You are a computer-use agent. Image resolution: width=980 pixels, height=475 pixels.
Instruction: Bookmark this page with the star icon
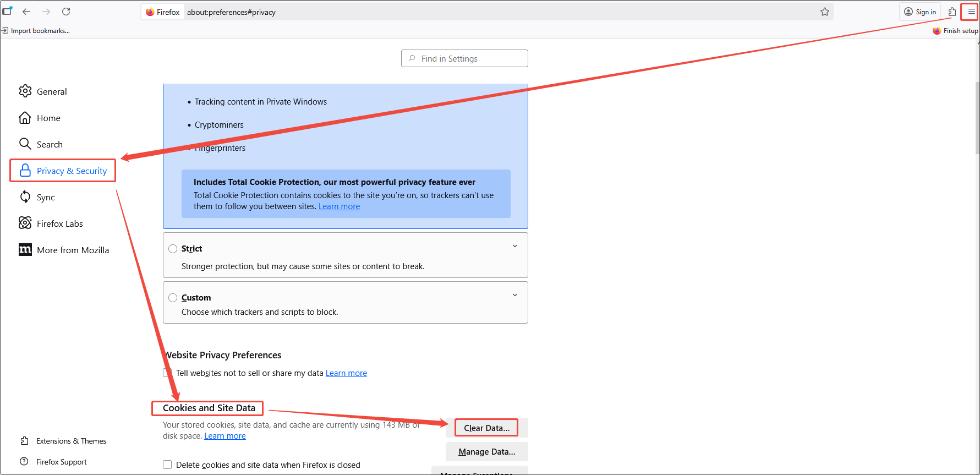pyautogui.click(x=824, y=12)
